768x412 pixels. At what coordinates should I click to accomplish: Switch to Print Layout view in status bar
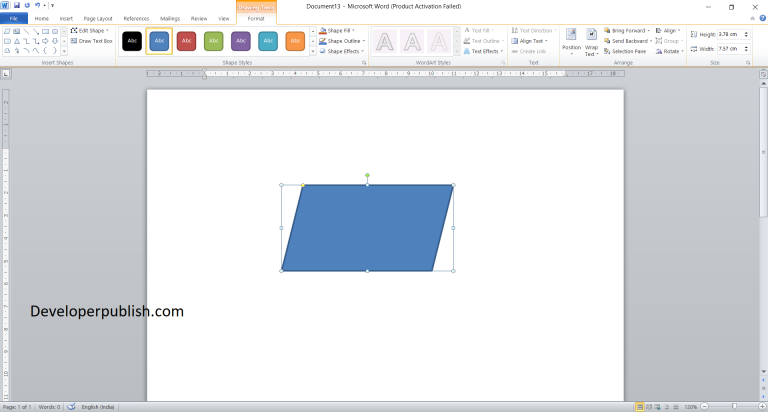pyautogui.click(x=640, y=407)
